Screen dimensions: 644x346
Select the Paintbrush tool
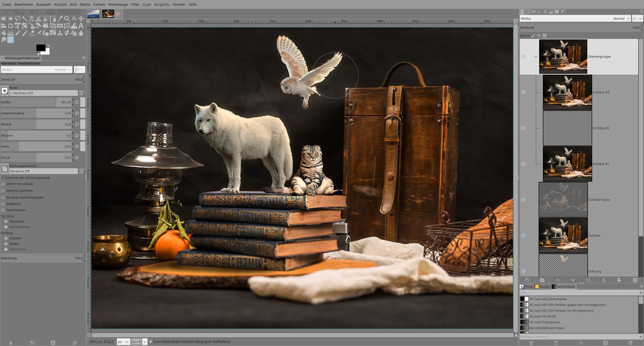(25, 33)
